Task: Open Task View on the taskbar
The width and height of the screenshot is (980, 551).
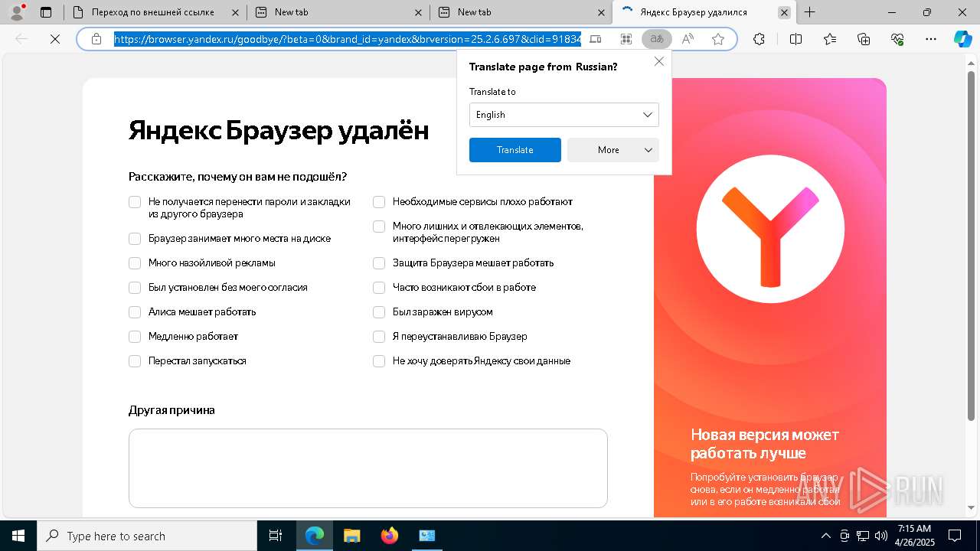Action: click(x=276, y=536)
